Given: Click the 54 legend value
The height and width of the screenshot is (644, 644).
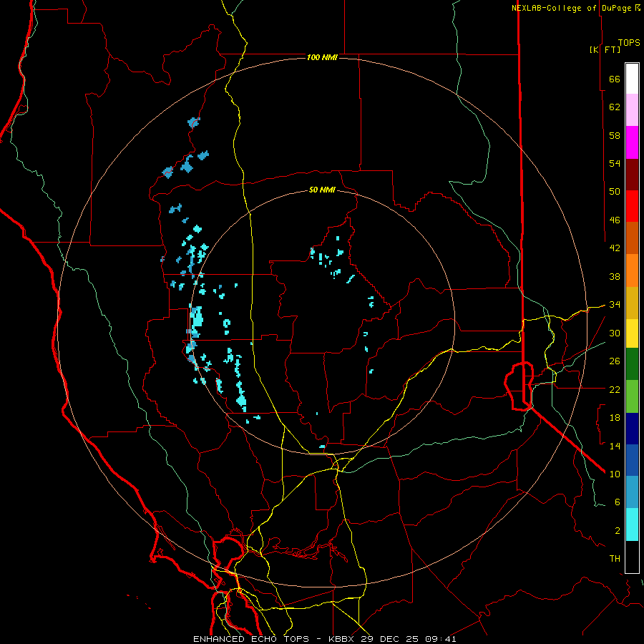Looking at the screenshot, I should (615, 163).
